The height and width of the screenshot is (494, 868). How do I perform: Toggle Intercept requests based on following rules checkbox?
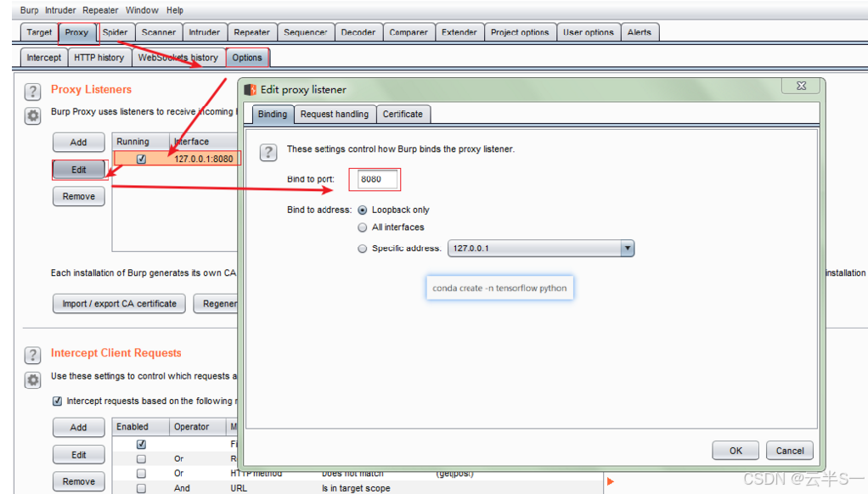[57, 401]
